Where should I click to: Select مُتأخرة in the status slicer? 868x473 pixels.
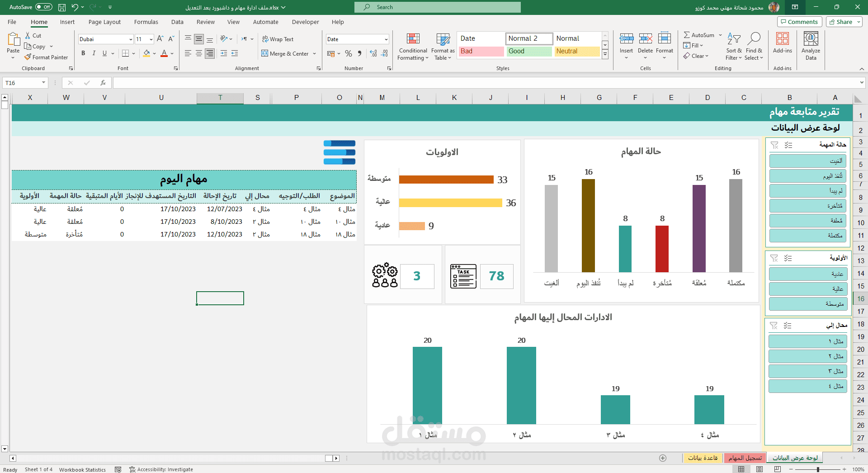click(x=808, y=206)
